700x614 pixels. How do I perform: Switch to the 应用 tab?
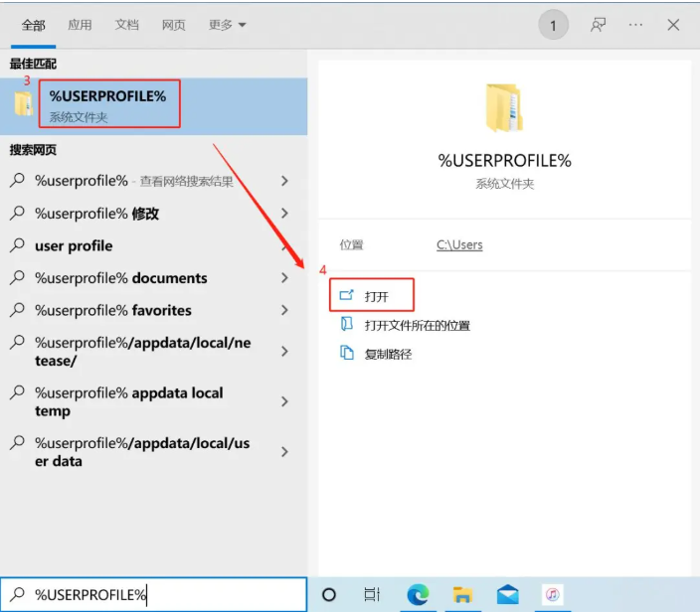80,25
